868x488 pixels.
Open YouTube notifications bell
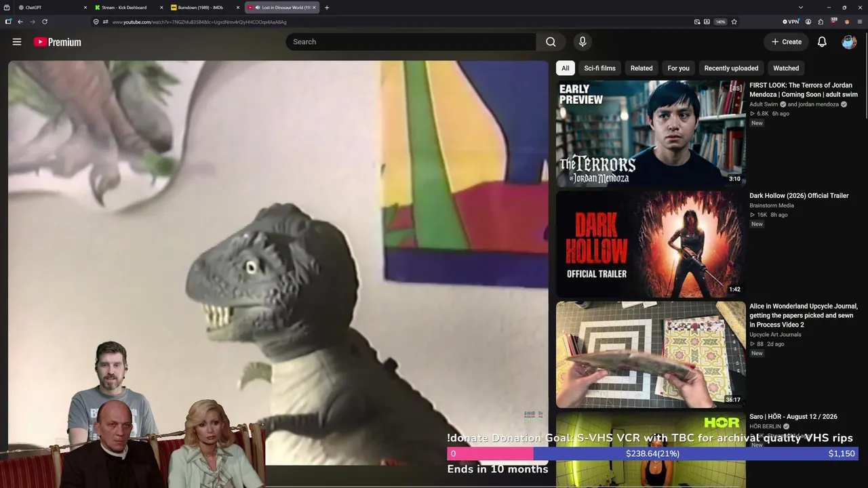coord(822,42)
